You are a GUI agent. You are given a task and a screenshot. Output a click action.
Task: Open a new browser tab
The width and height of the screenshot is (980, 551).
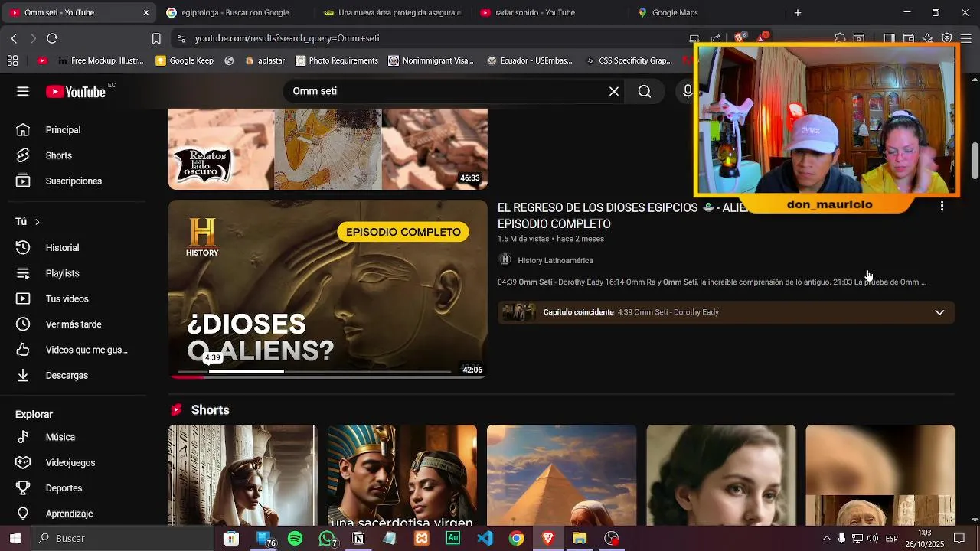pyautogui.click(x=797, y=13)
